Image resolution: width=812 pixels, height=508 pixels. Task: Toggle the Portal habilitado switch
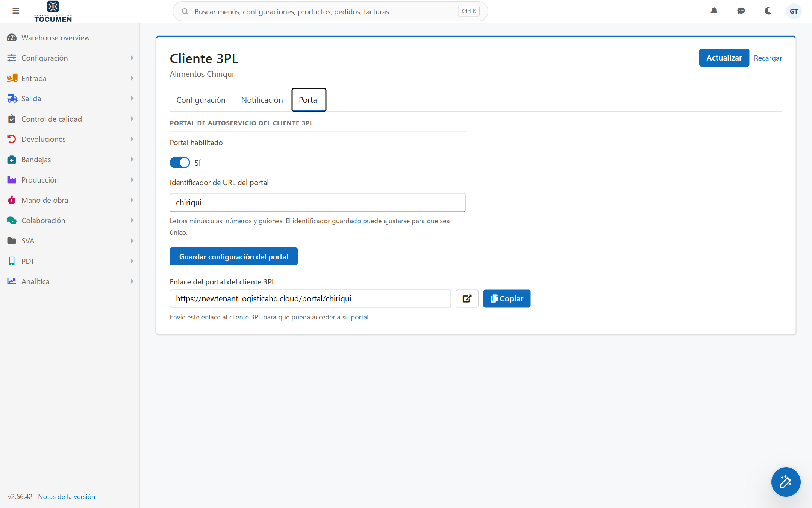pyautogui.click(x=180, y=163)
